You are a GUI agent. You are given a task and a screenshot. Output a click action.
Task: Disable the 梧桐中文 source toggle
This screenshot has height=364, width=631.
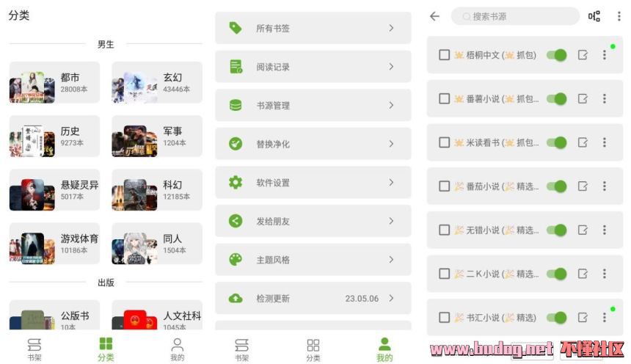557,55
